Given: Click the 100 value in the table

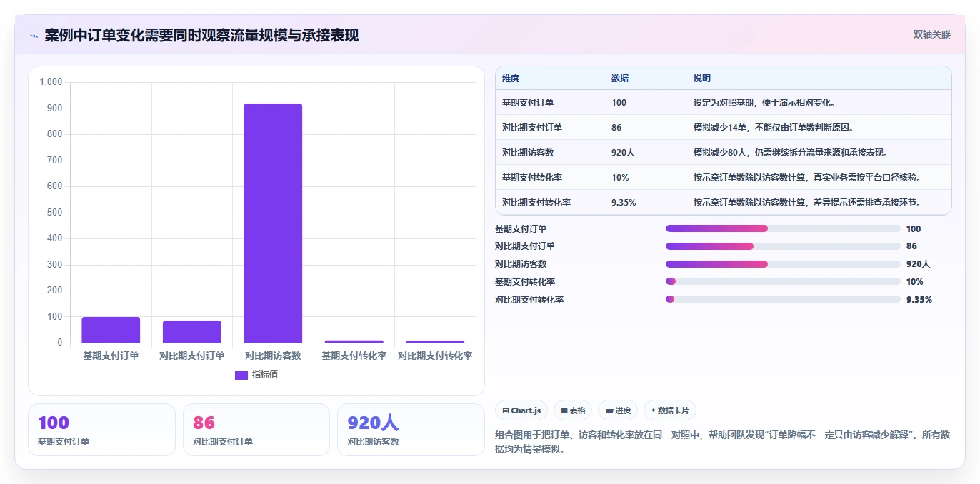Looking at the screenshot, I should (619, 103).
